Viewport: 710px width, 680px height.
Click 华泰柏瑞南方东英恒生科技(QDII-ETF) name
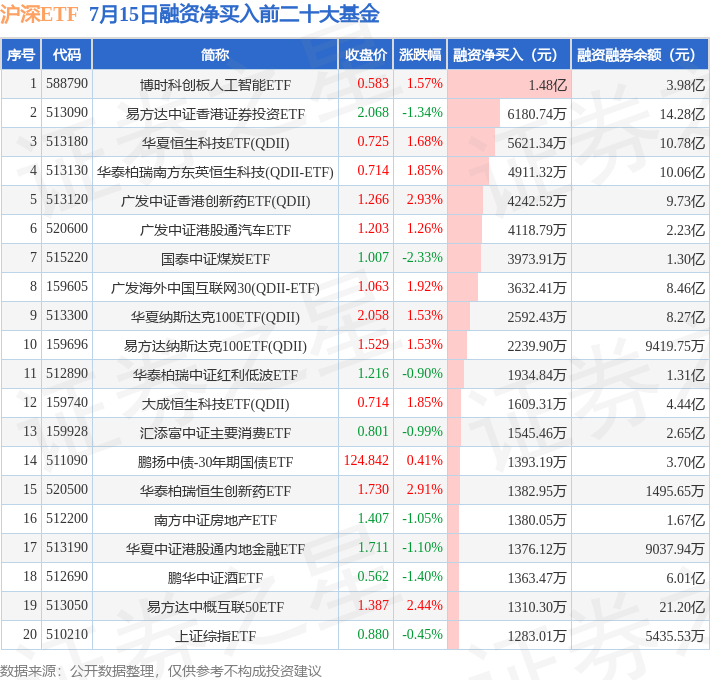[x=215, y=172]
